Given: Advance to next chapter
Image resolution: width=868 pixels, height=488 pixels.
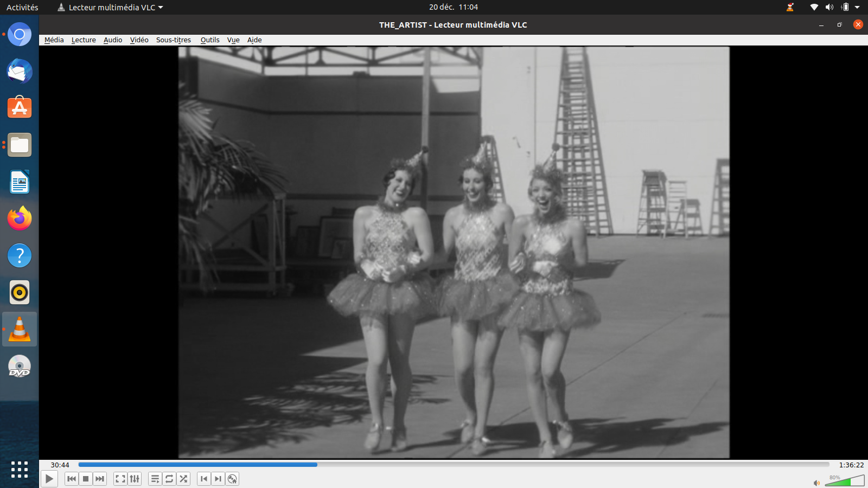Looking at the screenshot, I should pyautogui.click(x=218, y=479).
